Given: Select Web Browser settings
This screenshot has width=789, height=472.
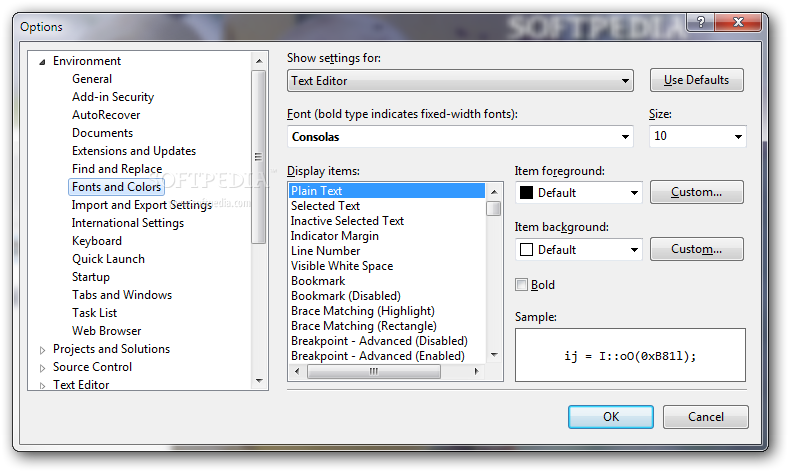Looking at the screenshot, I should point(106,332).
